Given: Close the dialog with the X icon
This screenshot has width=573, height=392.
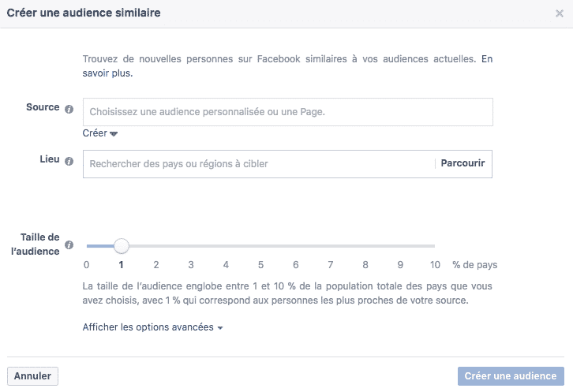Looking at the screenshot, I should click(x=560, y=13).
